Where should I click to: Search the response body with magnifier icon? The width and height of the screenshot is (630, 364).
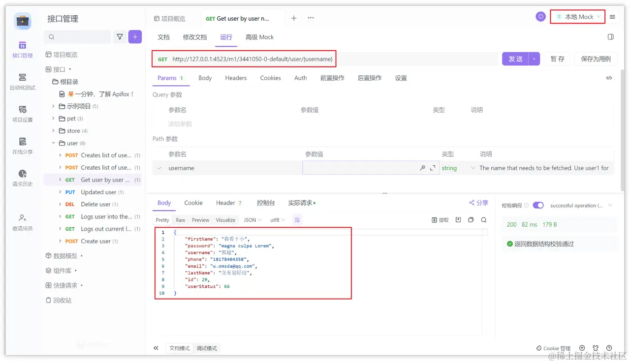pos(484,220)
